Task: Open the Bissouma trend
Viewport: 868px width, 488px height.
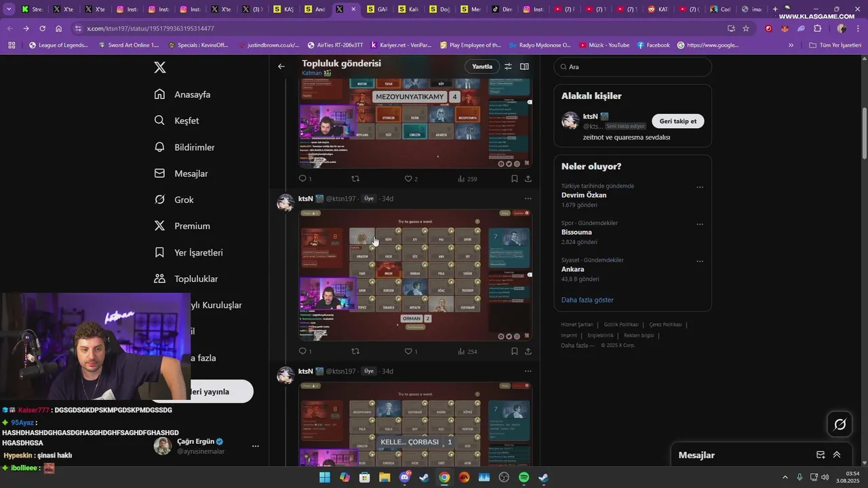Action: [576, 232]
